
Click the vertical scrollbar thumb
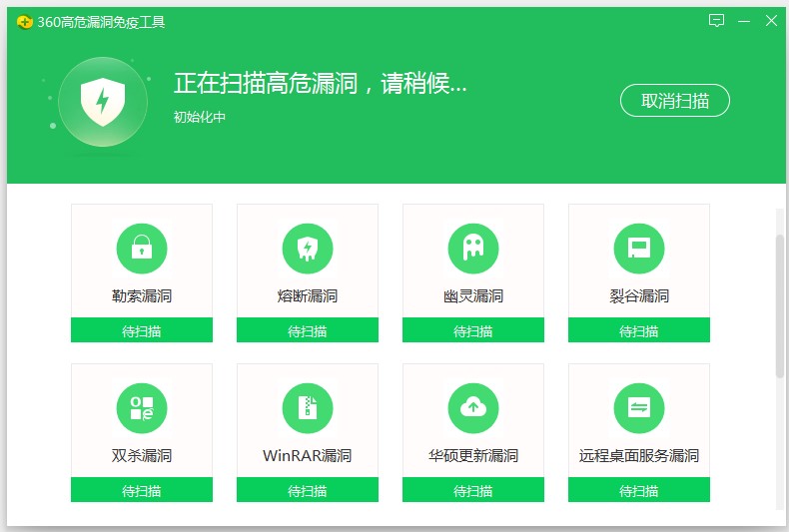tap(780, 306)
